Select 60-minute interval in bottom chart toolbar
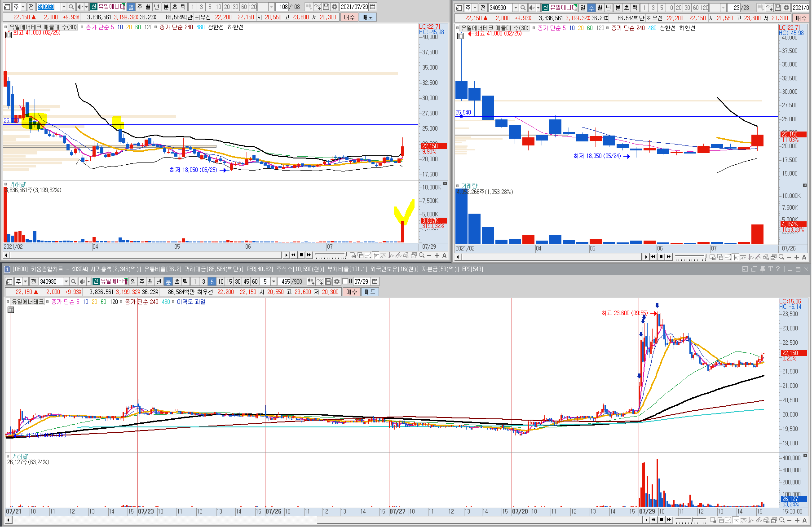812x527 pixels. 255,281
